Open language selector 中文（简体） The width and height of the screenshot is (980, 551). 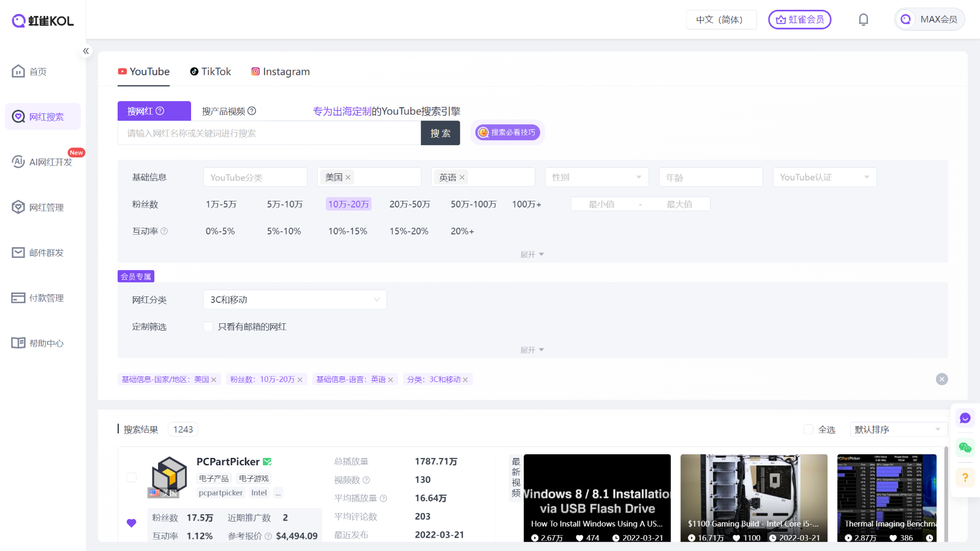click(x=722, y=20)
